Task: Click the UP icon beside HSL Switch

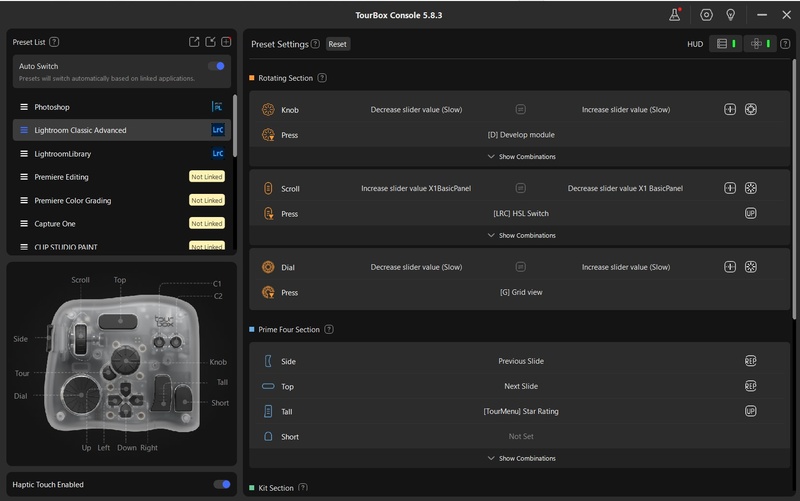Action: tap(750, 213)
